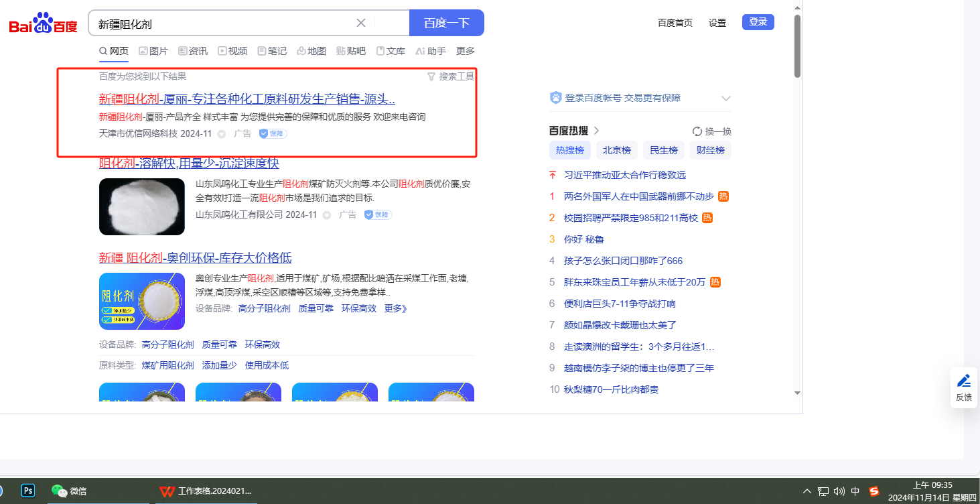Open the Photoshop taskbar icon
The height and width of the screenshot is (504, 980).
(28, 491)
